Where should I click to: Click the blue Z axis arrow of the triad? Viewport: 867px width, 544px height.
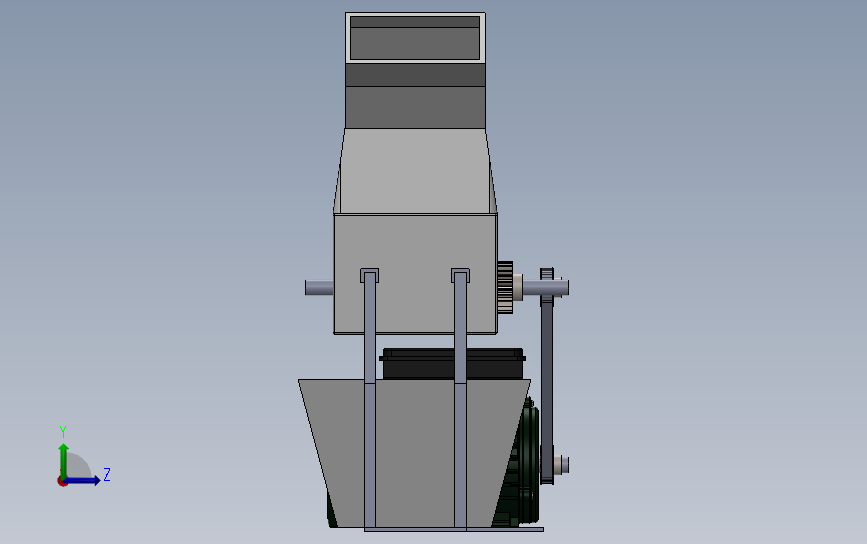click(x=83, y=480)
